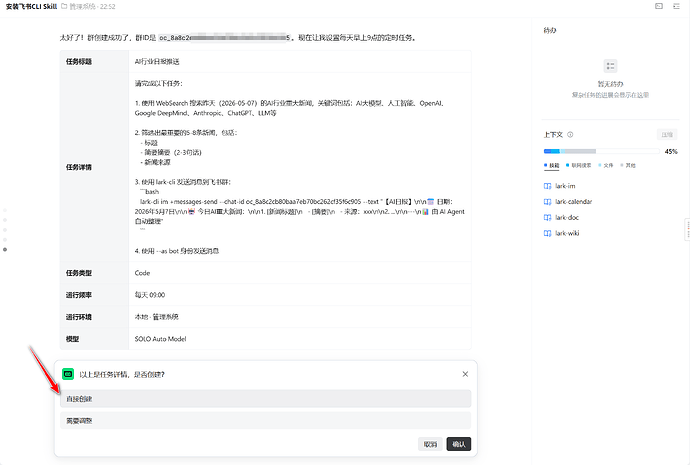Toggle the side panel list icon top-right
This screenshot has width=690, height=465.
[x=676, y=6]
